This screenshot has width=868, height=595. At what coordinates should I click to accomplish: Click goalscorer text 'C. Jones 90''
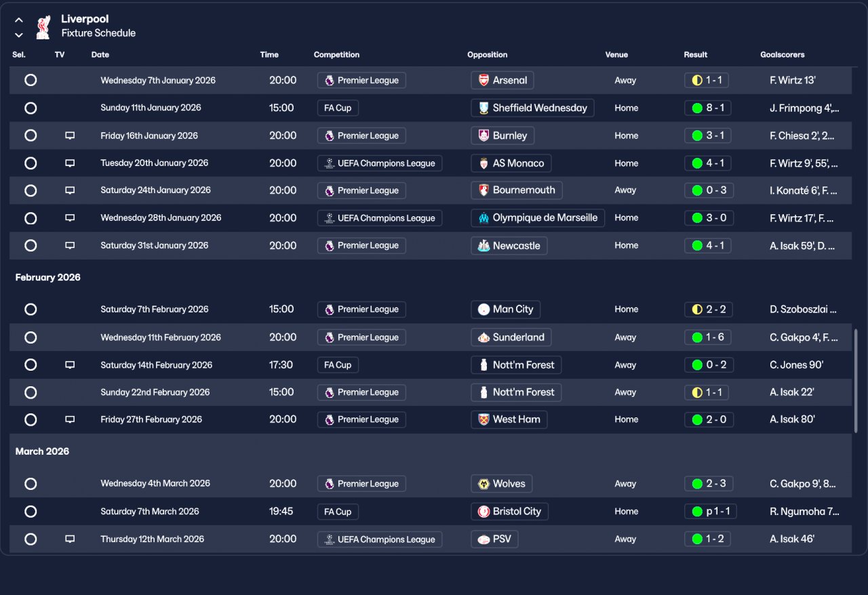pyautogui.click(x=797, y=365)
